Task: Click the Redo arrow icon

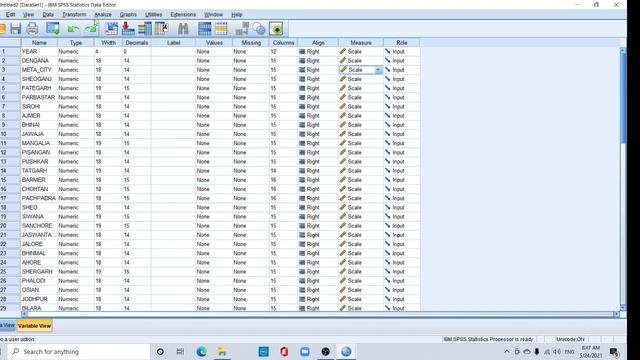Action: click(x=91, y=29)
